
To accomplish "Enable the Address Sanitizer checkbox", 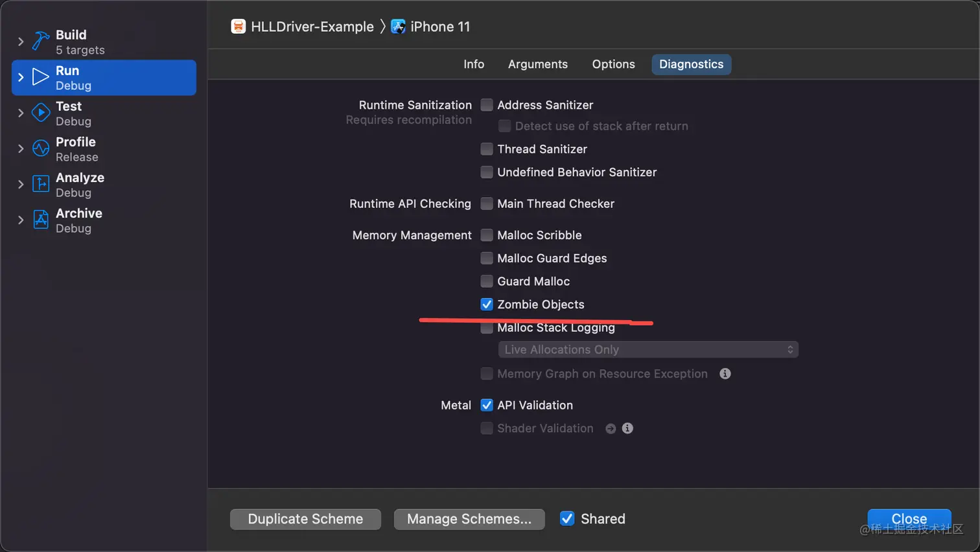I will pos(487,105).
